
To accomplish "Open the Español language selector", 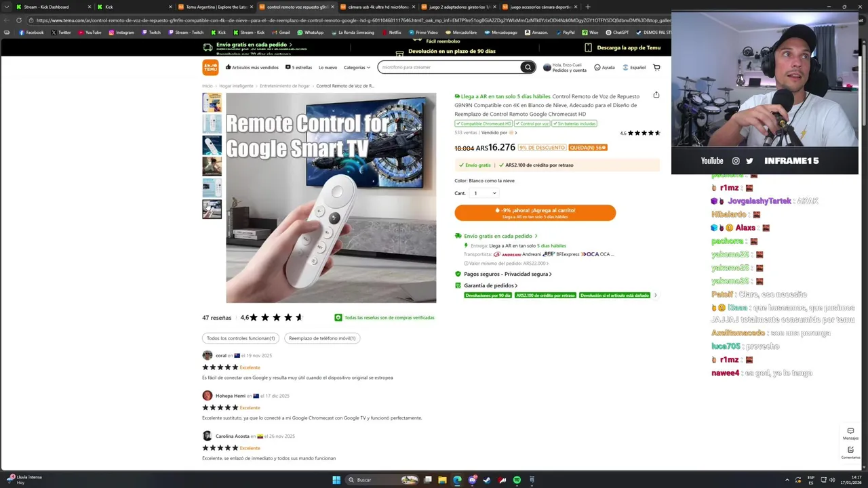I will click(634, 67).
